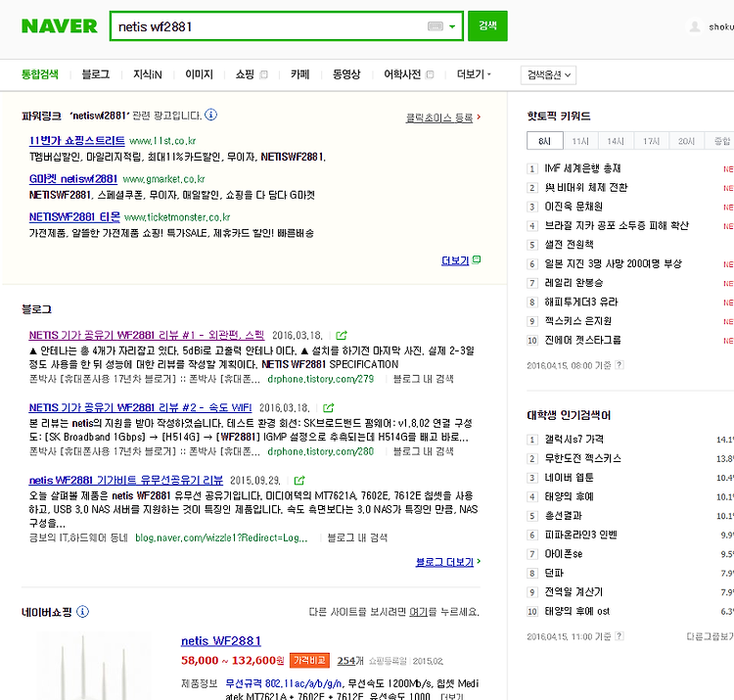Open blog post WF2881 리뷰 #1 외관편

point(147,335)
